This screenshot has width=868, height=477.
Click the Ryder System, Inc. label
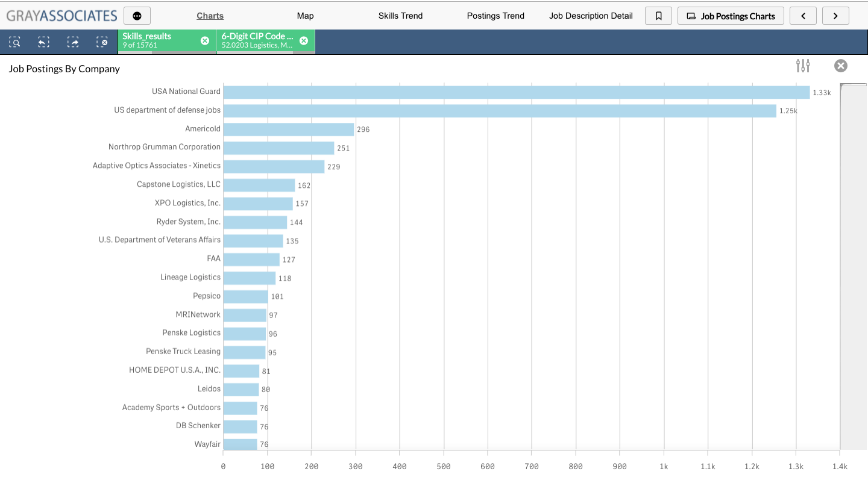tap(188, 222)
